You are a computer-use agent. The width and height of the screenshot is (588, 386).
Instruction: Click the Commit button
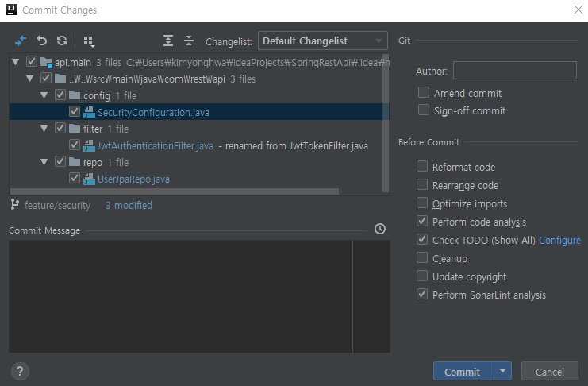click(463, 372)
